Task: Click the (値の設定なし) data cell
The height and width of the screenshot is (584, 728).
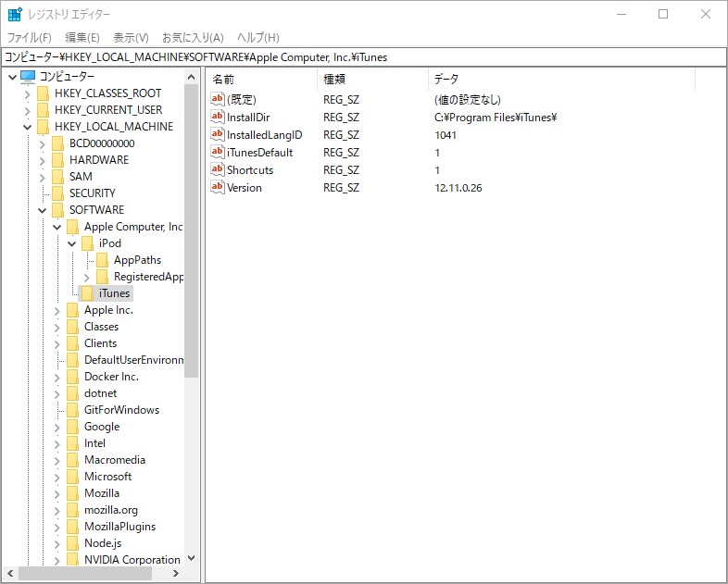Action: pyautogui.click(x=468, y=100)
